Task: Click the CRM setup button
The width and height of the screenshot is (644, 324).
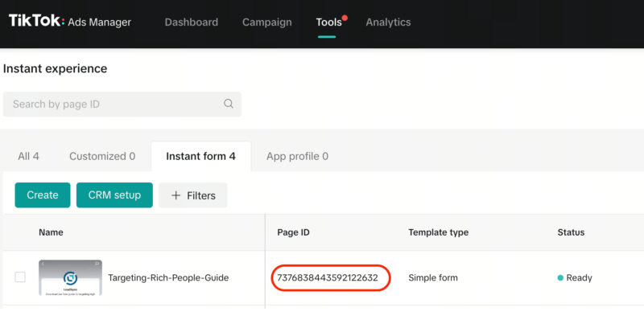Action: click(x=114, y=195)
